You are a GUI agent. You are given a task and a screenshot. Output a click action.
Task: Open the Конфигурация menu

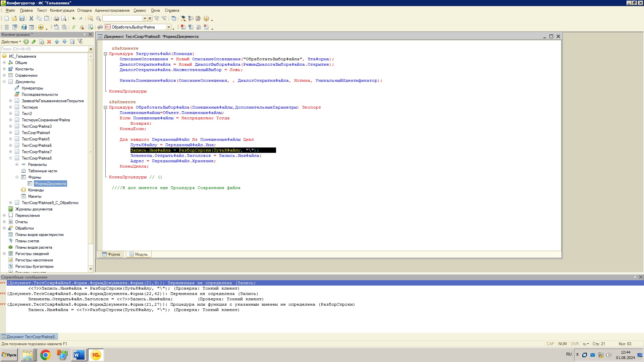pyautogui.click(x=62, y=10)
